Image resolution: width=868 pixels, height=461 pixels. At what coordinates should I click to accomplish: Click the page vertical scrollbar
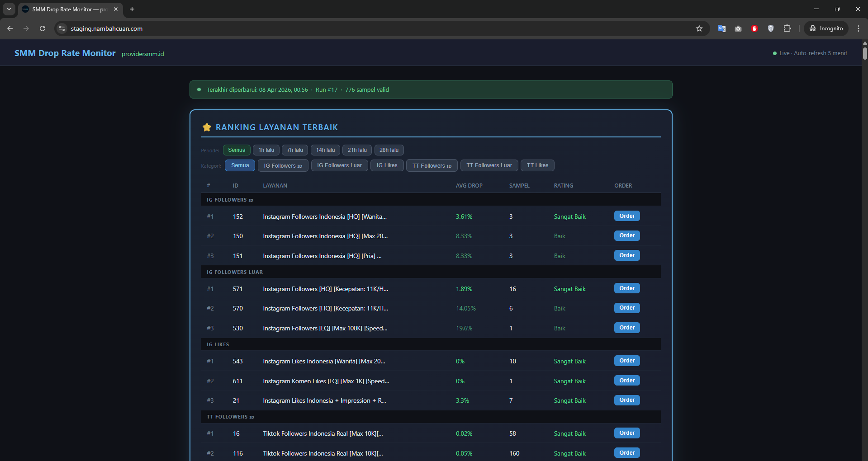[x=865, y=53]
